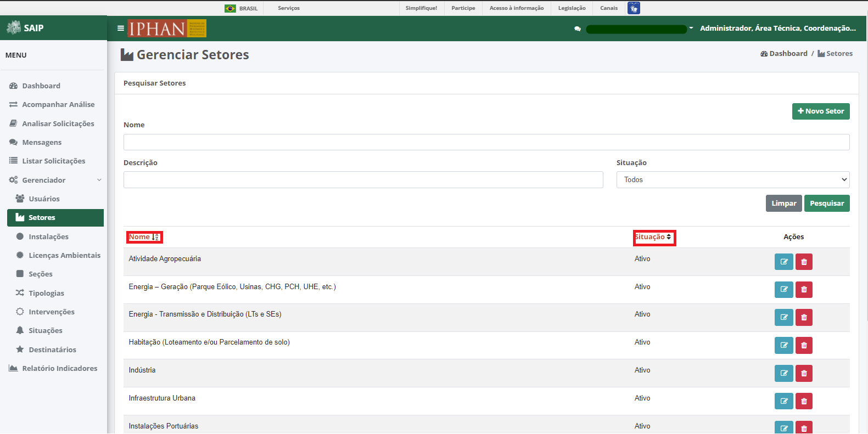
Task: Open the Participe link
Action: point(463,8)
